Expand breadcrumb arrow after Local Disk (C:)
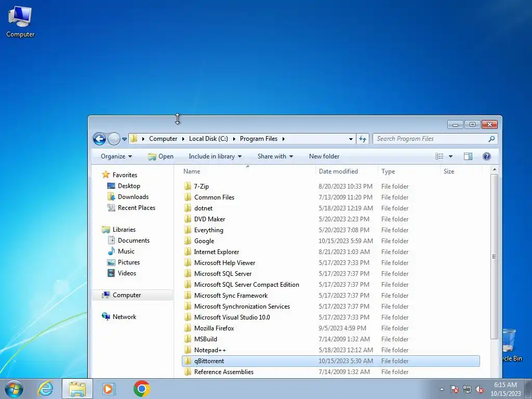The image size is (532, 399). pos(234,139)
